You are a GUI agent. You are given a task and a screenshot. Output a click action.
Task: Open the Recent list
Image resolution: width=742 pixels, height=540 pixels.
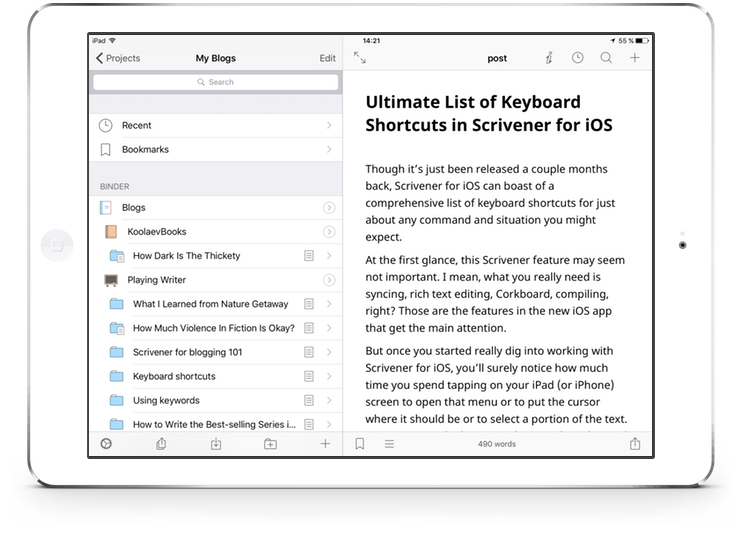coord(216,125)
